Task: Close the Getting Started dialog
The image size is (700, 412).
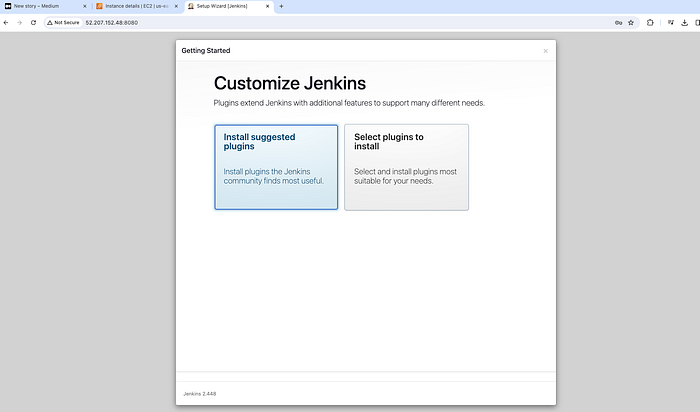Action: point(546,51)
